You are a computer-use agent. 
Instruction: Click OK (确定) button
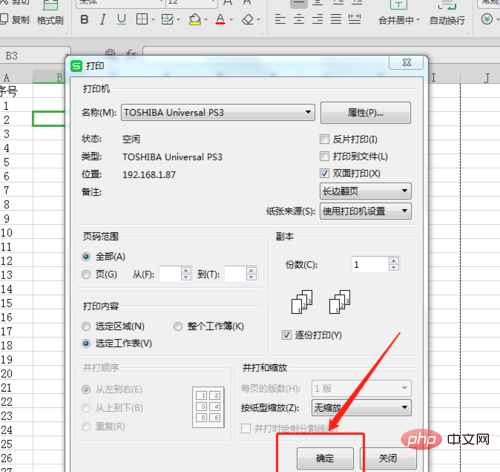click(325, 458)
